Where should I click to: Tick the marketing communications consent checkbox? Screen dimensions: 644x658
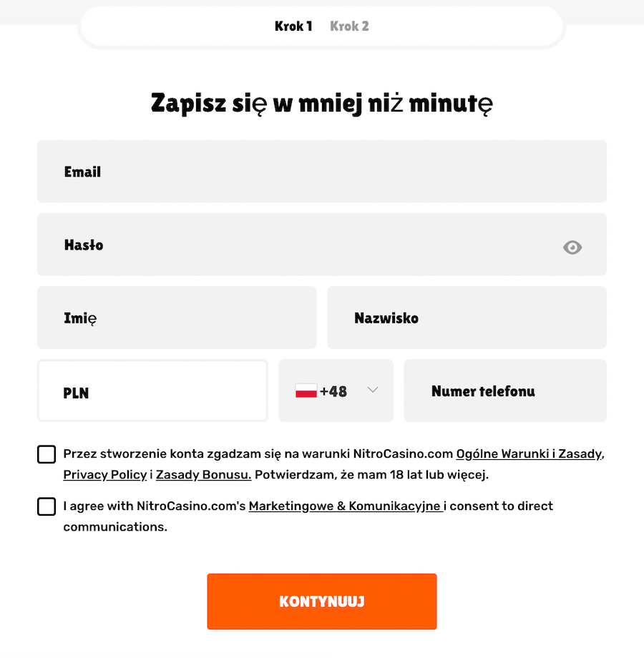pyautogui.click(x=47, y=506)
